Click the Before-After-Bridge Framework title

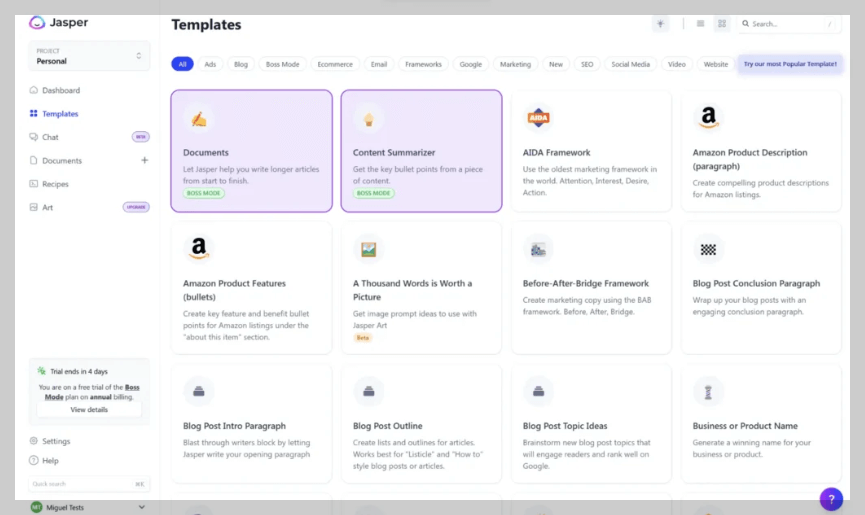coord(585,283)
